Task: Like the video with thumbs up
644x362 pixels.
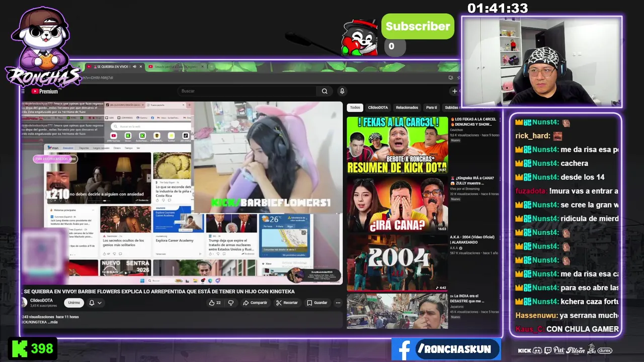Action: [215, 303]
